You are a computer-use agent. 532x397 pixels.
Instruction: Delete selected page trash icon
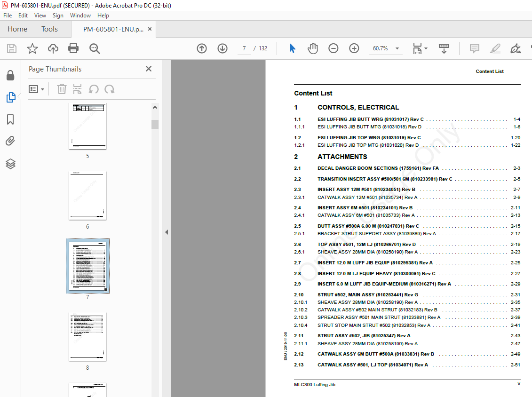[62, 89]
